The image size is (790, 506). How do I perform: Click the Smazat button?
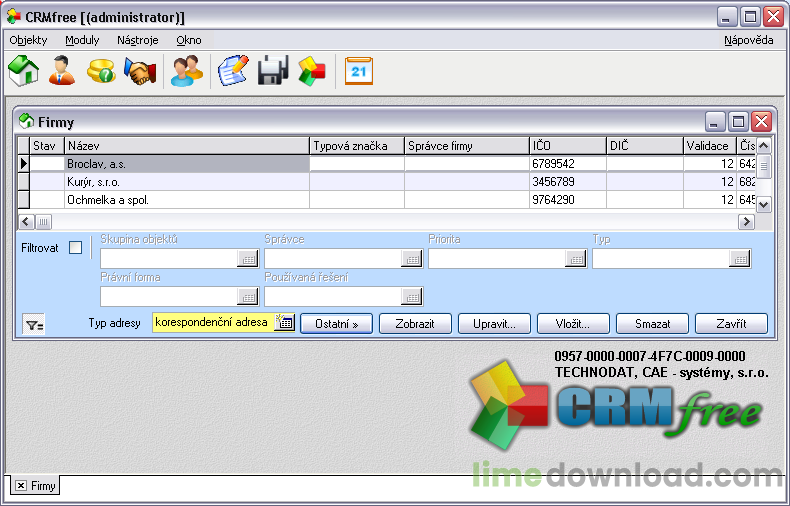coord(652,324)
